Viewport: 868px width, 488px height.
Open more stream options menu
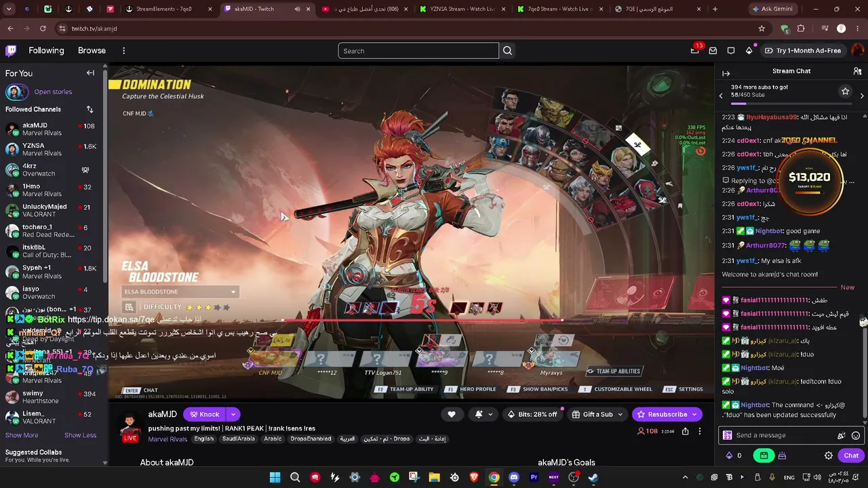coord(700,431)
